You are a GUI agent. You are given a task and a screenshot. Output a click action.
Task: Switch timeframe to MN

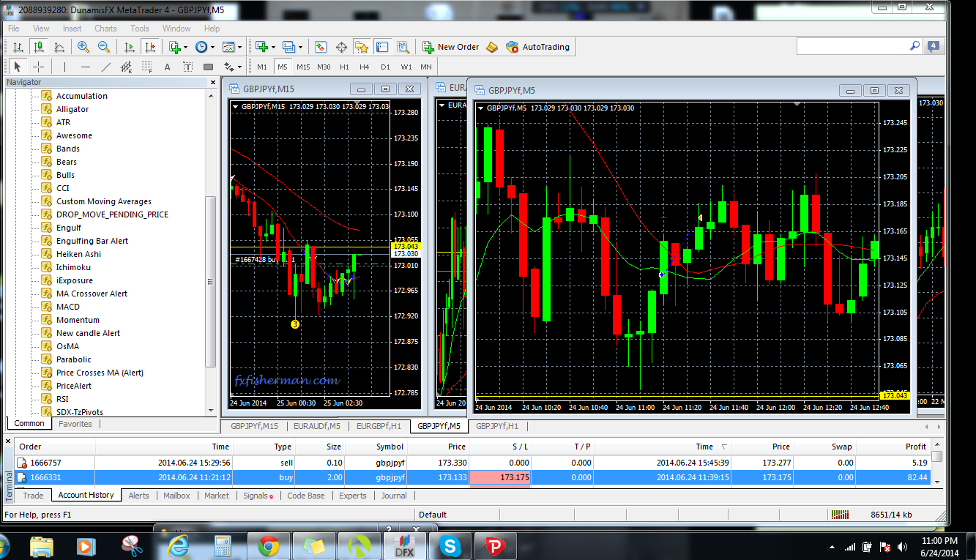pyautogui.click(x=426, y=67)
